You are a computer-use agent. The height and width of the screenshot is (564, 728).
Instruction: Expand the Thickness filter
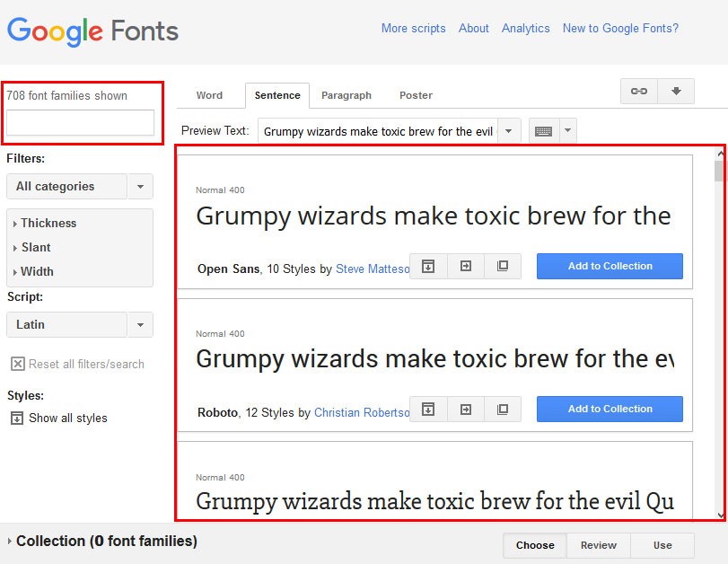pyautogui.click(x=45, y=223)
